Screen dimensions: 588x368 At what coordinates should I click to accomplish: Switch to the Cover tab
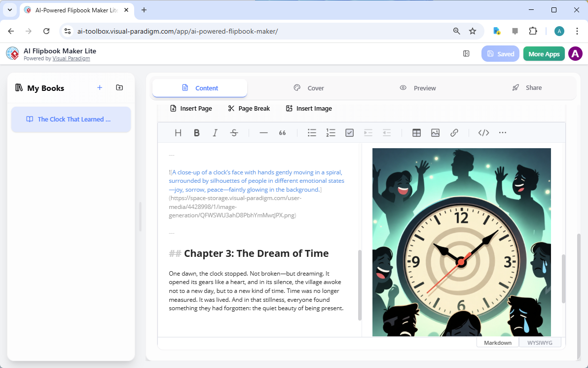[309, 87]
